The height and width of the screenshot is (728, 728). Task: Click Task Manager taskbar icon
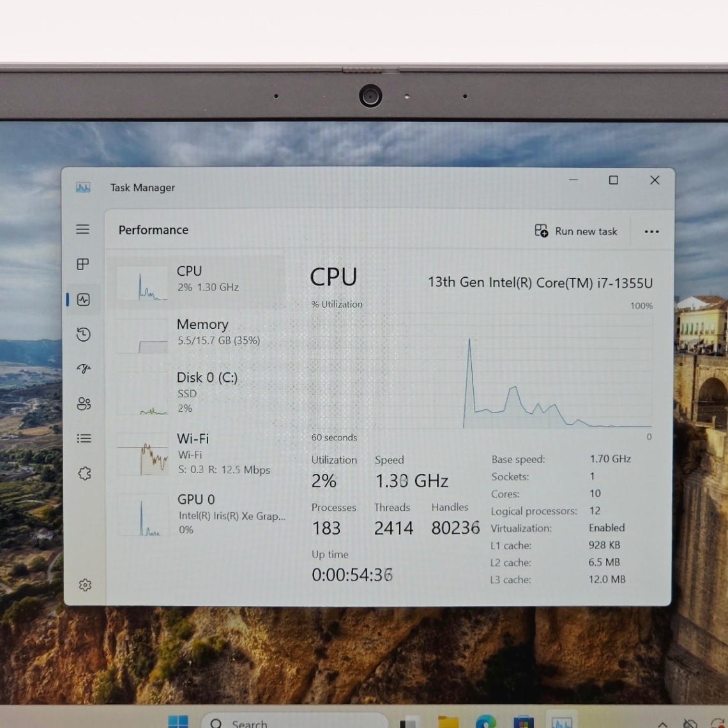pos(561,722)
